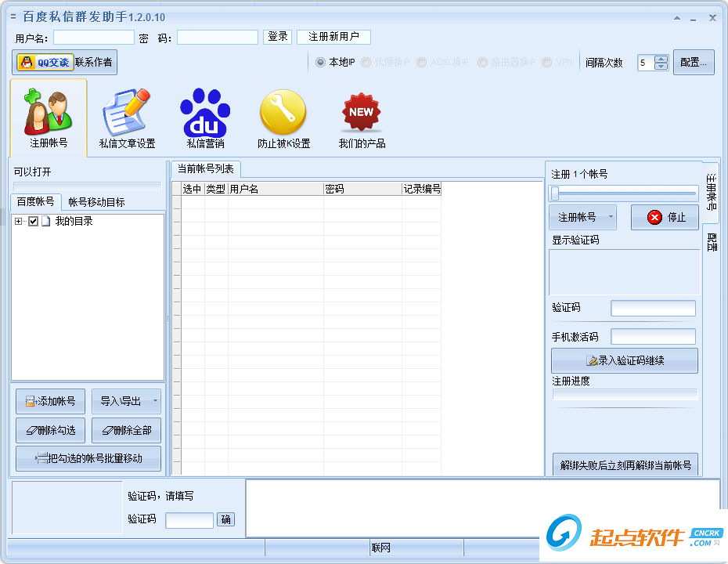Select the 代理换IP radio option
728x564 pixels.
tap(365, 63)
